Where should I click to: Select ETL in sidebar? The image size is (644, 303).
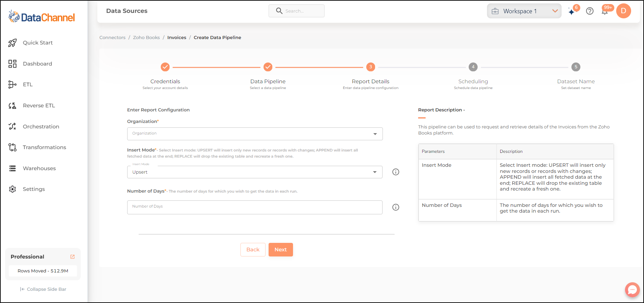click(28, 85)
